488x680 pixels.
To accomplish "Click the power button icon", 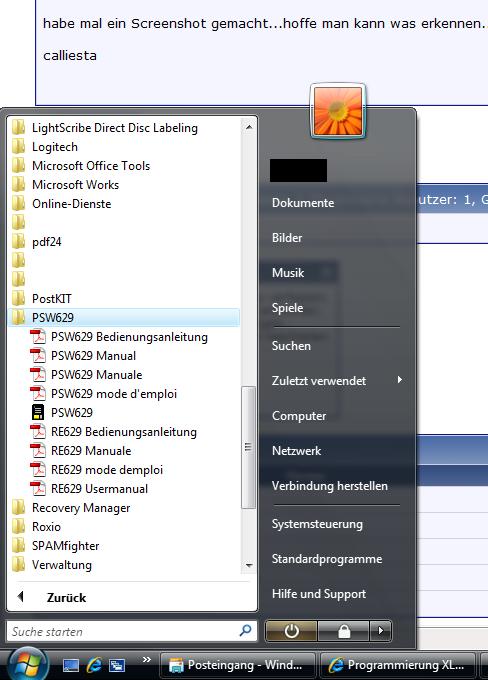I will click(291, 631).
